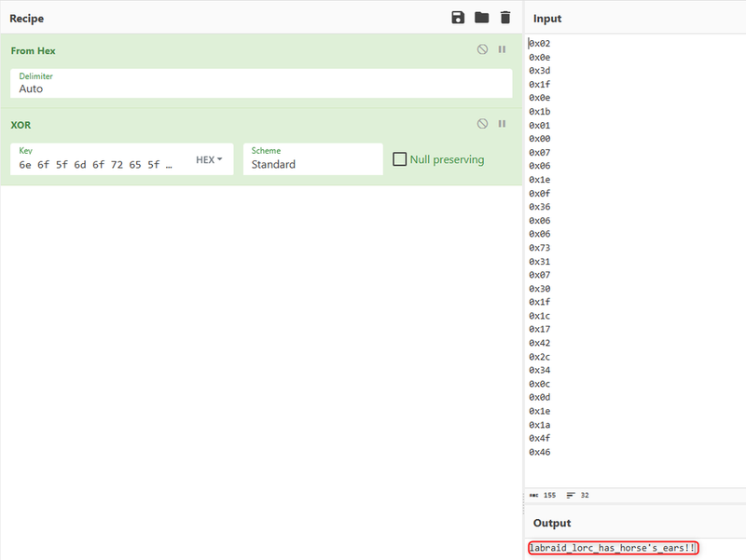Click the line count indicator showing 32

[584, 495]
